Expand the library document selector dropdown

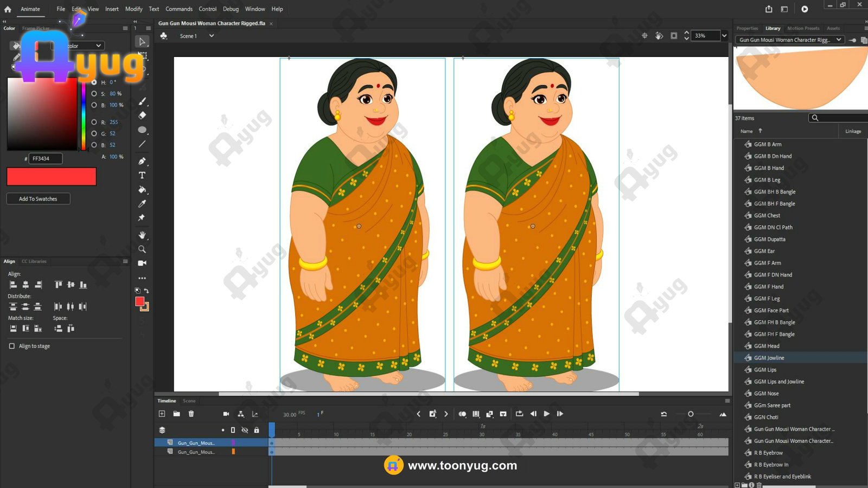pyautogui.click(x=838, y=40)
